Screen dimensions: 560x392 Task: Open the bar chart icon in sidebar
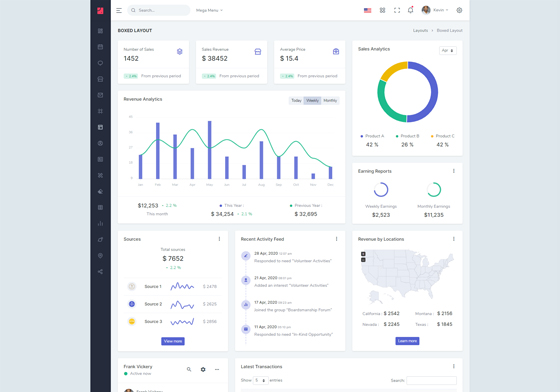coord(100,223)
